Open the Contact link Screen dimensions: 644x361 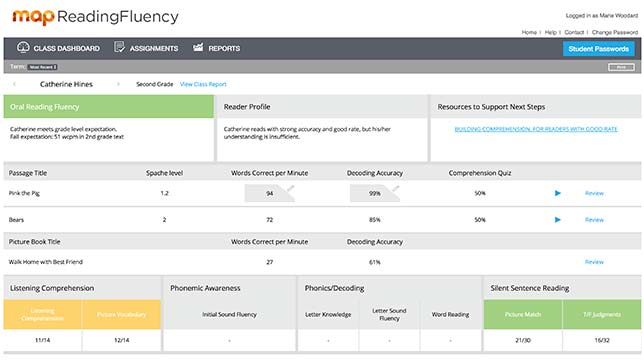click(574, 32)
